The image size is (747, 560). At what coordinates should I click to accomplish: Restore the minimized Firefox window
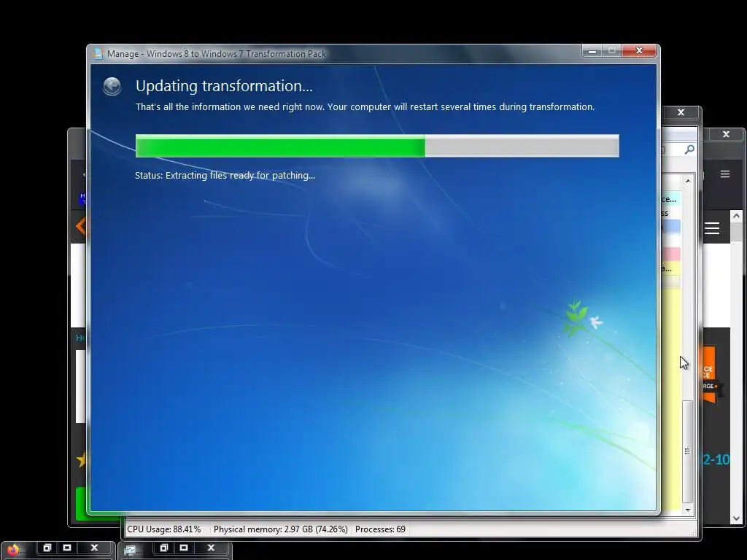[47, 548]
